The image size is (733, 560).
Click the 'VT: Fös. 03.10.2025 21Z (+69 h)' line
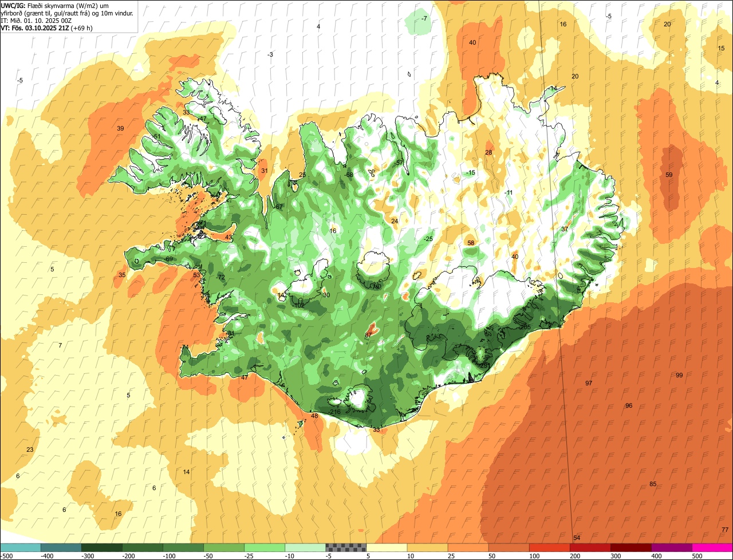tap(47, 27)
